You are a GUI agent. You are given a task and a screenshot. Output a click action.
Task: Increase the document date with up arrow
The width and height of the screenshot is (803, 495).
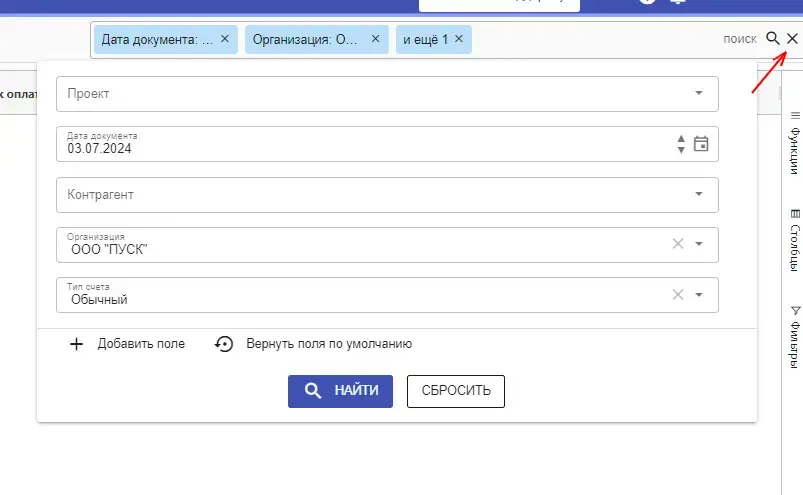(x=681, y=139)
